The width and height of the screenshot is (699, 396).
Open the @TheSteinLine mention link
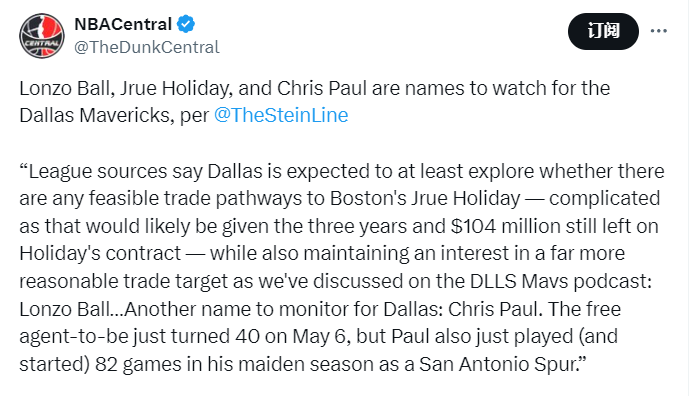[x=281, y=115]
